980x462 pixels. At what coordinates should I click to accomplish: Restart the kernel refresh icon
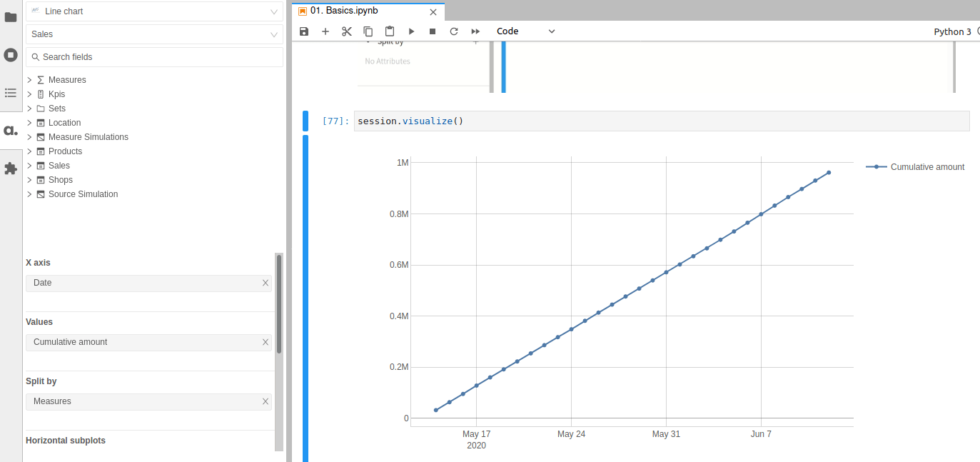[x=454, y=31]
